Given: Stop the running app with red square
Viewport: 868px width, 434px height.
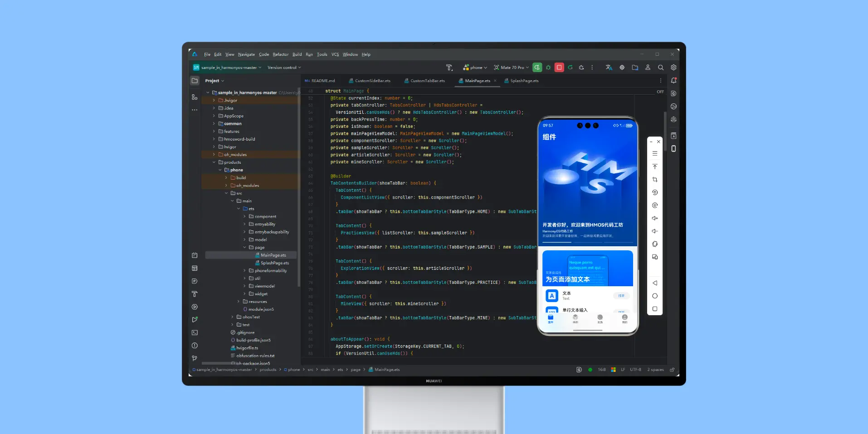Looking at the screenshot, I should pyautogui.click(x=559, y=68).
